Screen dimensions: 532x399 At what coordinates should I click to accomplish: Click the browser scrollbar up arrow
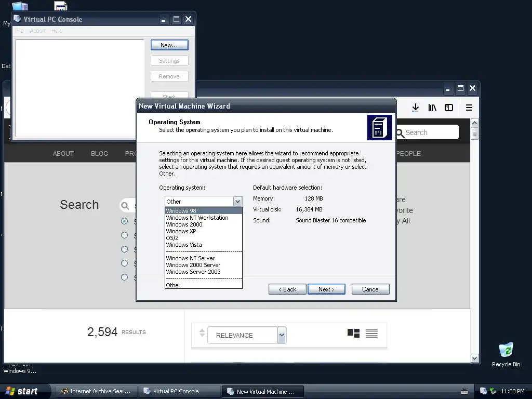coord(475,123)
